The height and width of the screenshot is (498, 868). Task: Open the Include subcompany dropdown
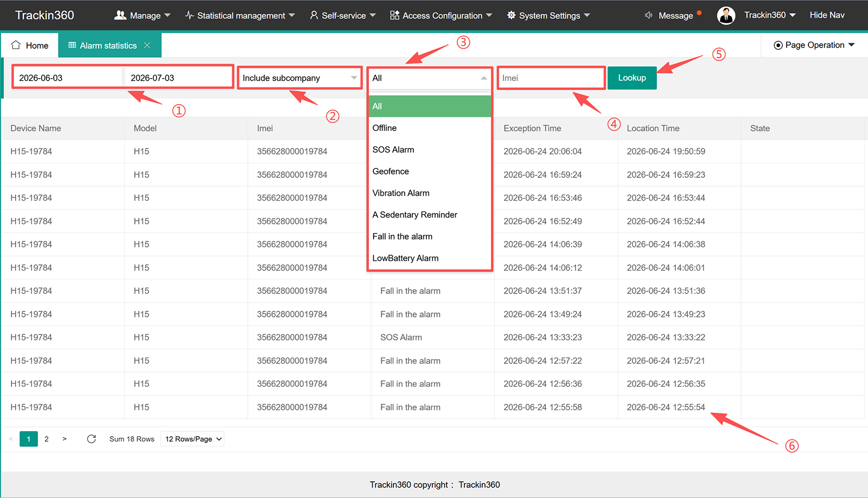point(300,78)
